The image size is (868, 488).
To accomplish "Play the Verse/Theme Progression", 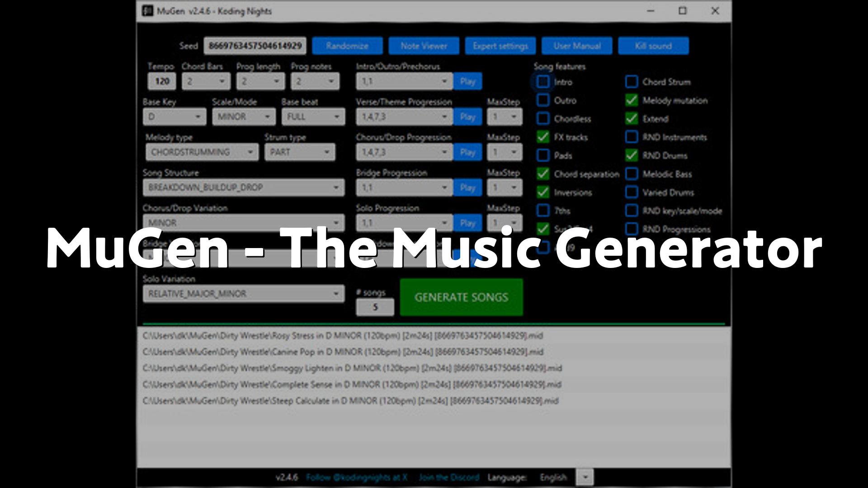I will pos(467,117).
